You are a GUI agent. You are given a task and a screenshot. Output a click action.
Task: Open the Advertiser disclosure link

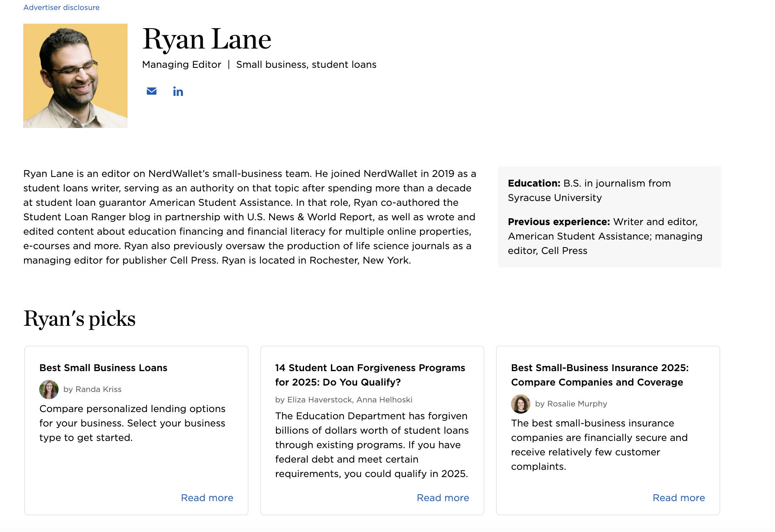(61, 7)
